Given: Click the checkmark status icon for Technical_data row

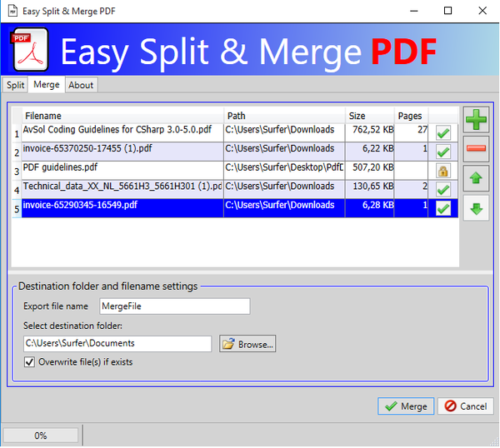Looking at the screenshot, I should (x=443, y=190).
